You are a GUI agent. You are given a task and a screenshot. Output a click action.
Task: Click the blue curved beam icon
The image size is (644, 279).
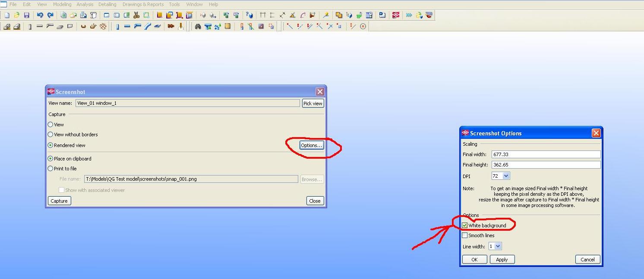[x=148, y=26]
